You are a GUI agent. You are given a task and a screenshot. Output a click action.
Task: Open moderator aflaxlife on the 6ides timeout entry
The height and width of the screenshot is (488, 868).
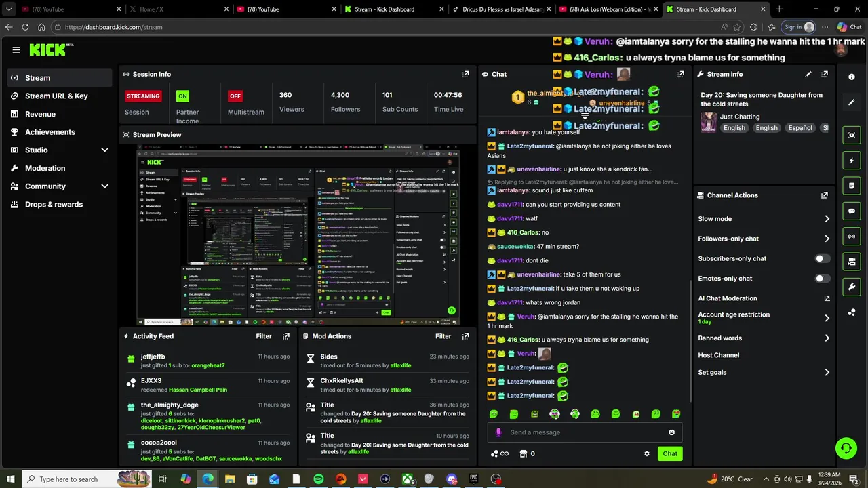pyautogui.click(x=401, y=365)
